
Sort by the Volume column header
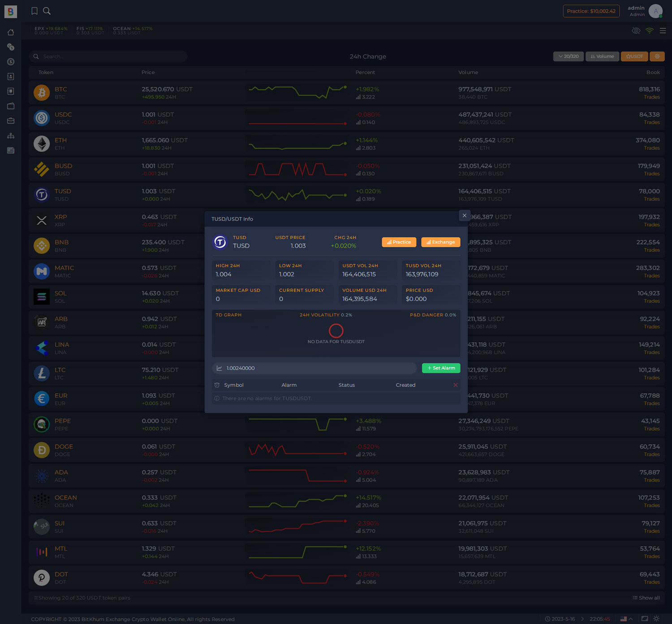468,73
